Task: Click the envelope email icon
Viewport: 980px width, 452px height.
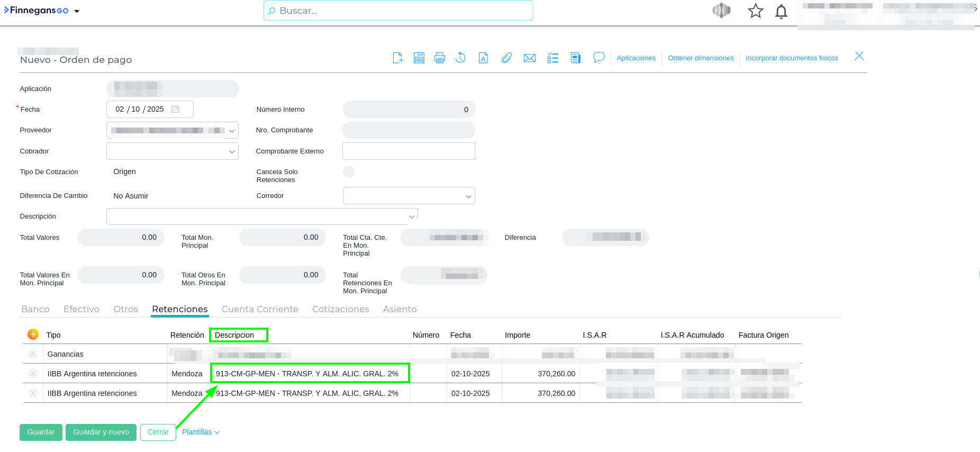Action: click(530, 58)
